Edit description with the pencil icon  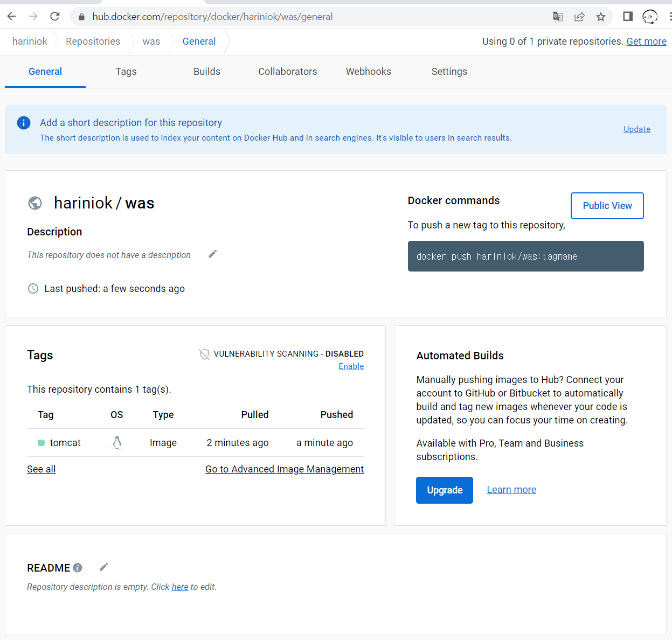[x=213, y=254]
